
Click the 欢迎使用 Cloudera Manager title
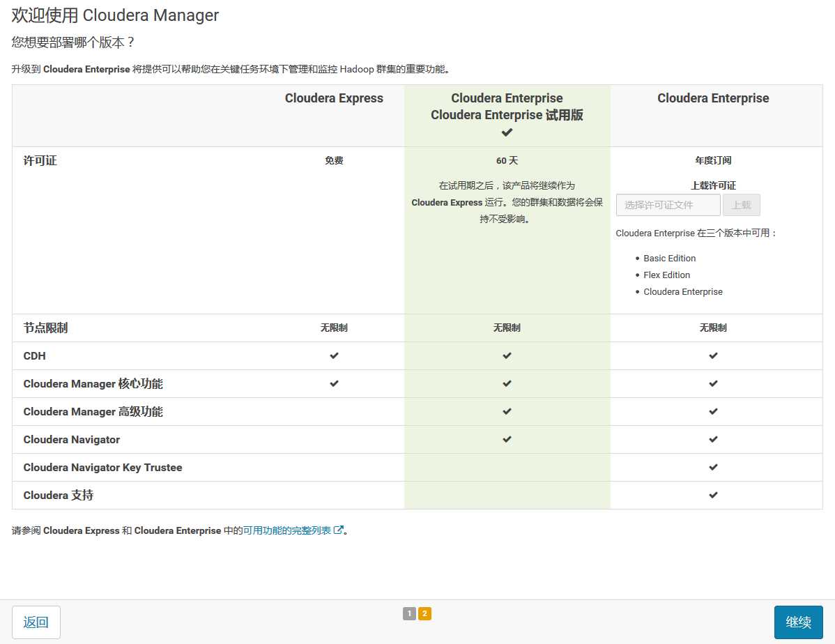click(115, 15)
